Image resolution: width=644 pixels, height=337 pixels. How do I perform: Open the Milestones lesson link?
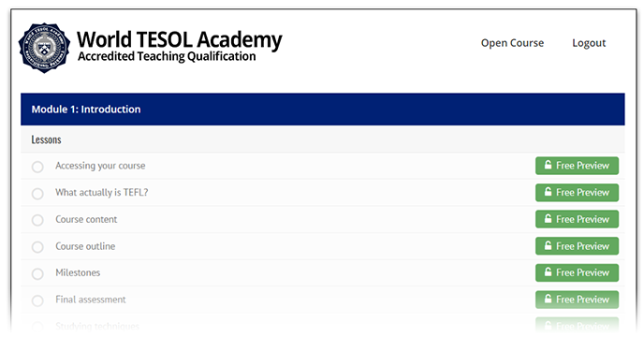pos(78,273)
